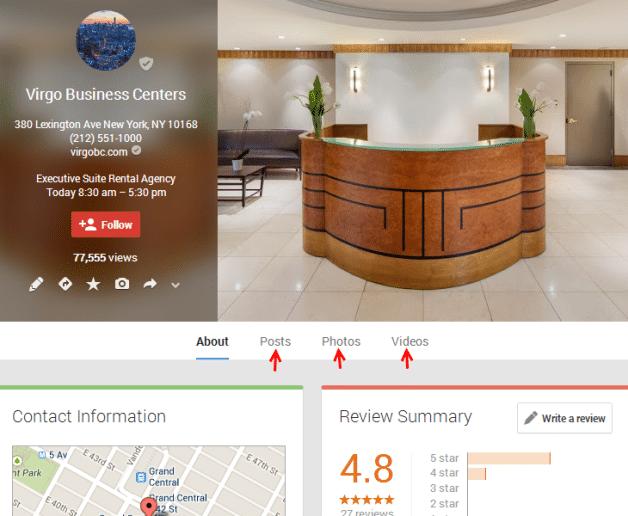The height and width of the screenshot is (516, 628).
Task: Click the camera add-photo icon
Action: point(122,284)
